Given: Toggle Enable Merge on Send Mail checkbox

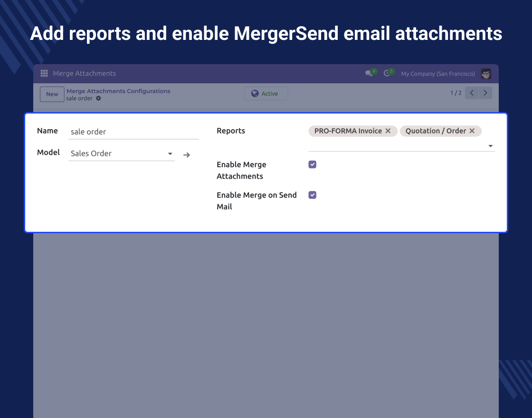Looking at the screenshot, I should (313, 195).
